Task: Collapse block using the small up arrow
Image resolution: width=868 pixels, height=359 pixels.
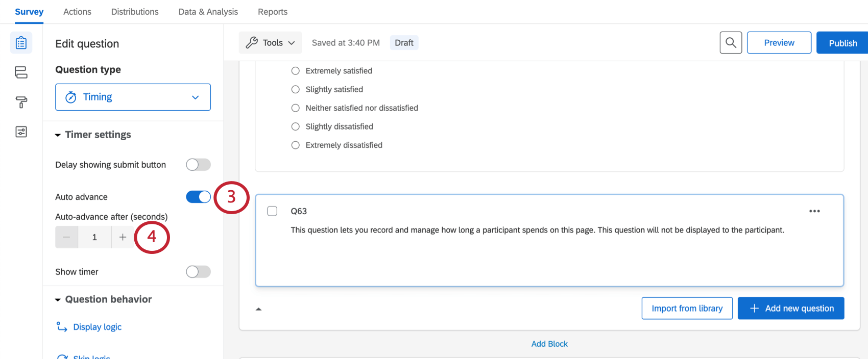Action: [258, 309]
